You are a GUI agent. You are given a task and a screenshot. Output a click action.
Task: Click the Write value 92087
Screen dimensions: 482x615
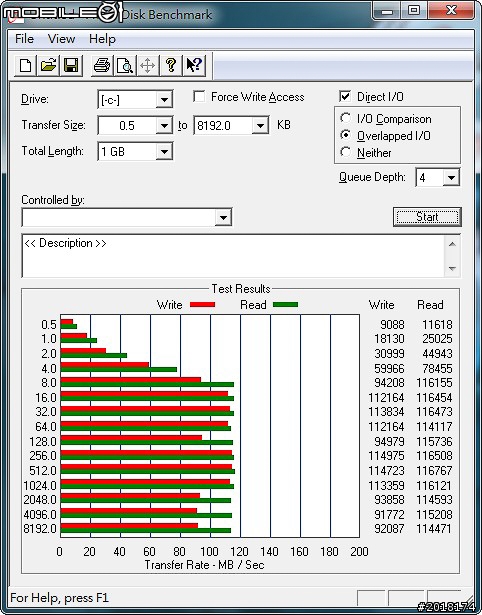(389, 528)
